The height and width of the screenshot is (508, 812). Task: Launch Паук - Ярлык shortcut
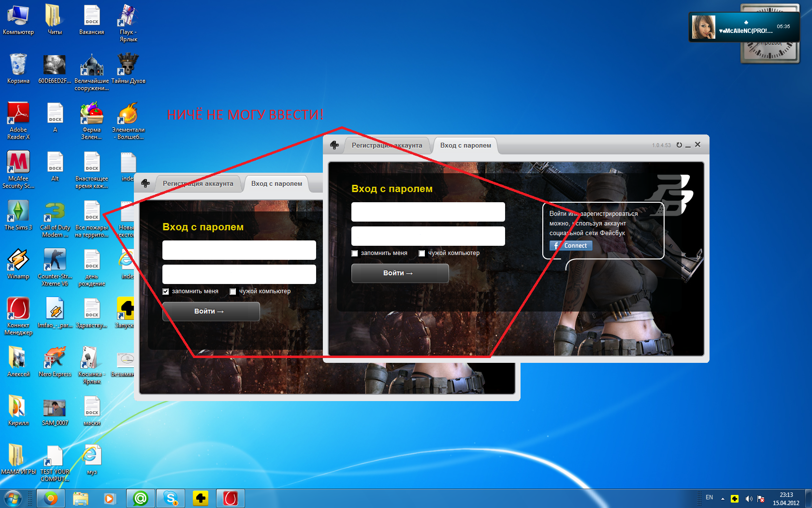[x=128, y=23]
